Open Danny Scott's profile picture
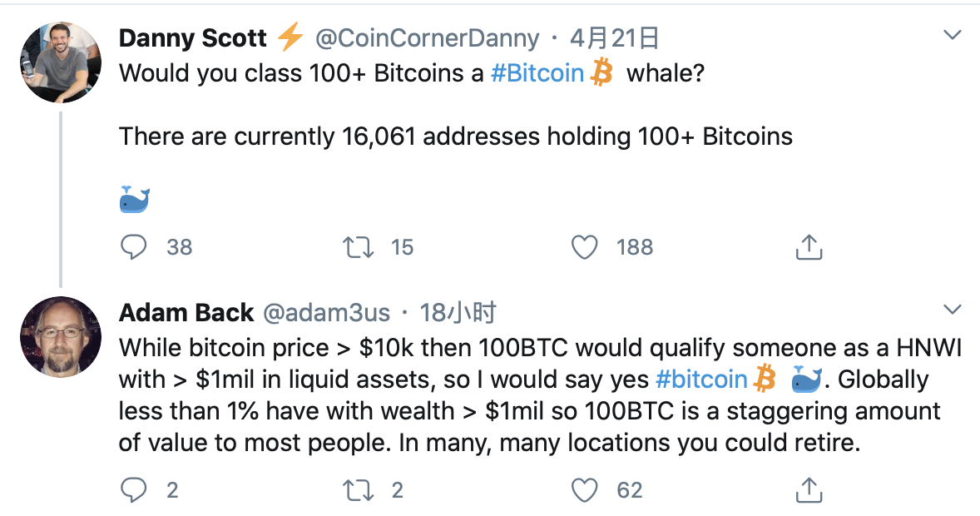The image size is (980, 516). pos(61,62)
